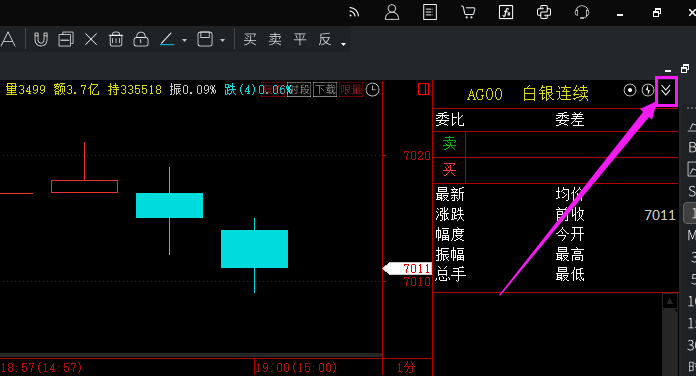The width and height of the screenshot is (696, 376).
Task: Open the Python script icon
Action: point(544,12)
